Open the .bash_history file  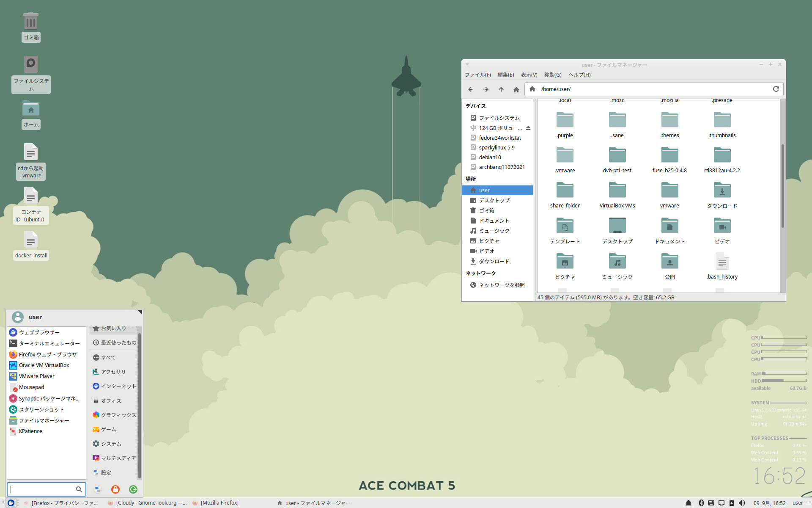722,266
